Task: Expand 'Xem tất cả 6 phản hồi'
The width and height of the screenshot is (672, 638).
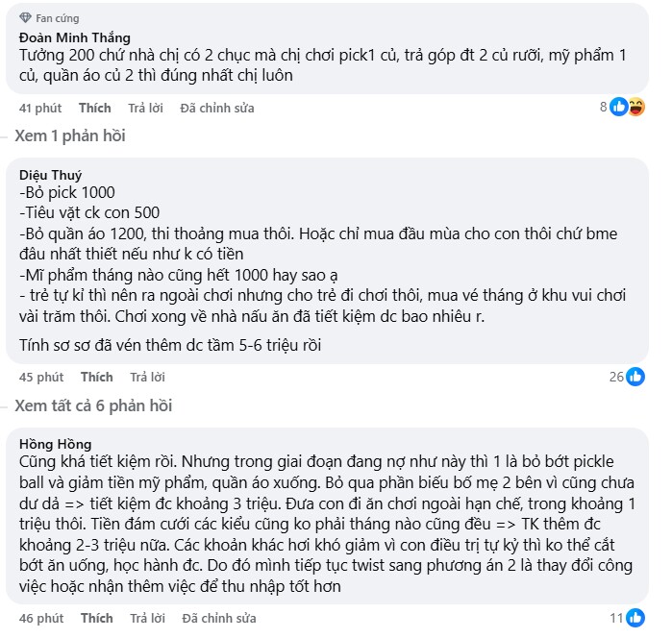Action: [x=93, y=405]
